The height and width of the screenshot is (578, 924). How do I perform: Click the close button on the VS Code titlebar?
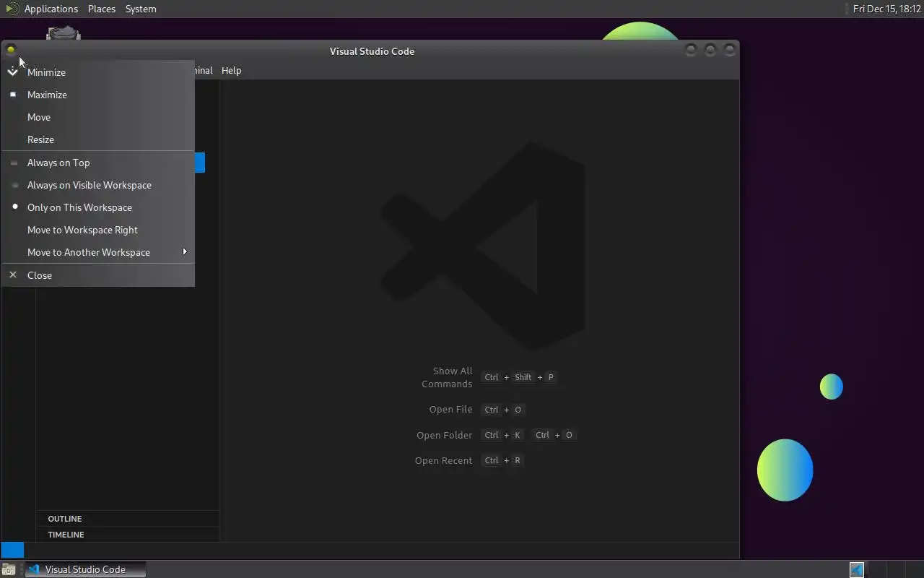coord(730,50)
